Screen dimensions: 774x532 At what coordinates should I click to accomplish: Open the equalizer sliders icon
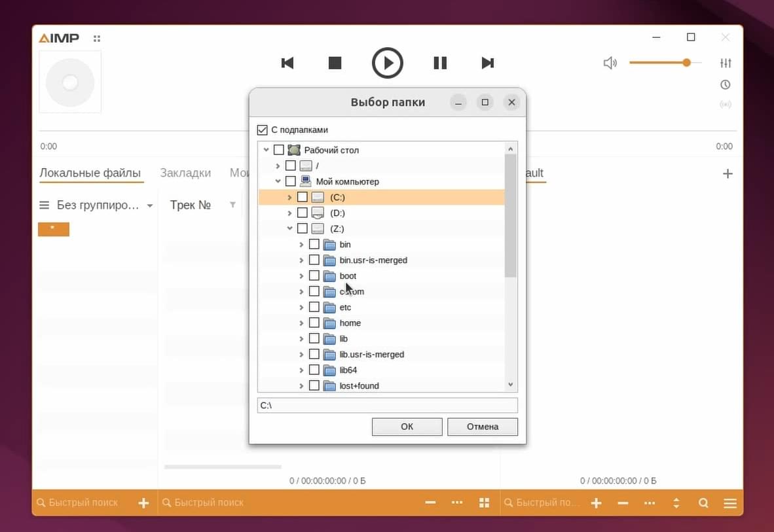[726, 63]
